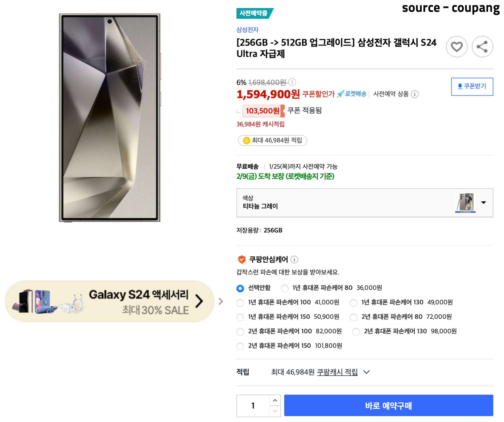Click the share icon next to the heart
This screenshot has width=504, height=422.
click(483, 47)
